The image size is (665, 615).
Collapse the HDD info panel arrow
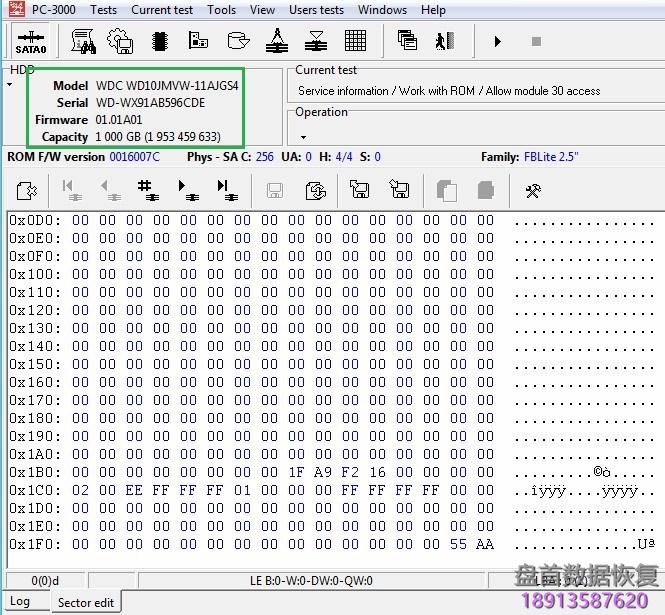click(10, 85)
